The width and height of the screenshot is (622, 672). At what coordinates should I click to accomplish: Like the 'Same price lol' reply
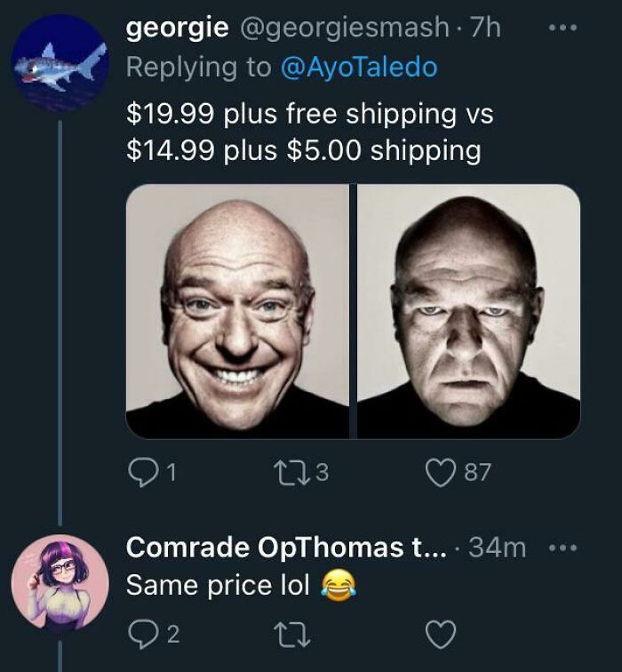point(442,635)
